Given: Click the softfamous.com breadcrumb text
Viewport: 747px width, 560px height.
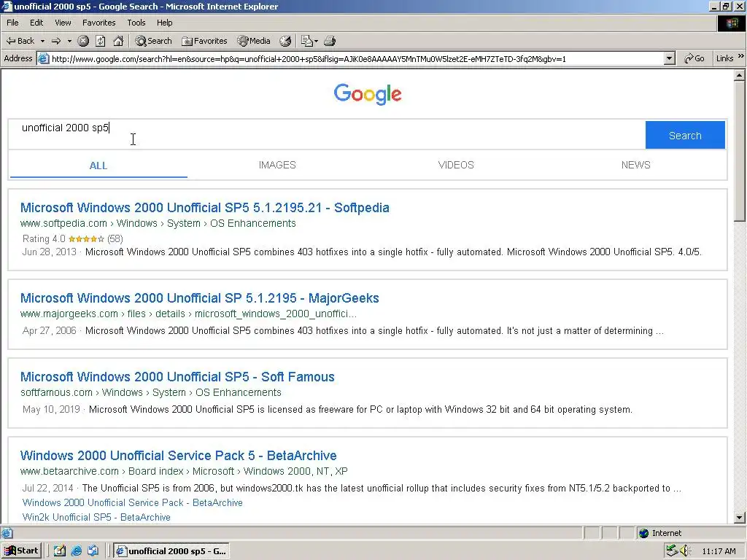Looking at the screenshot, I should tap(56, 392).
